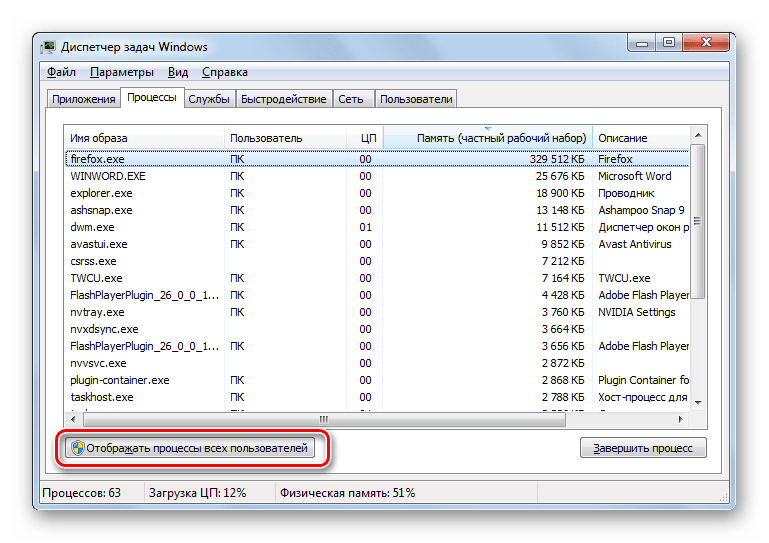
Task: Click the vertical scrollbar thumb
Action: (x=698, y=221)
